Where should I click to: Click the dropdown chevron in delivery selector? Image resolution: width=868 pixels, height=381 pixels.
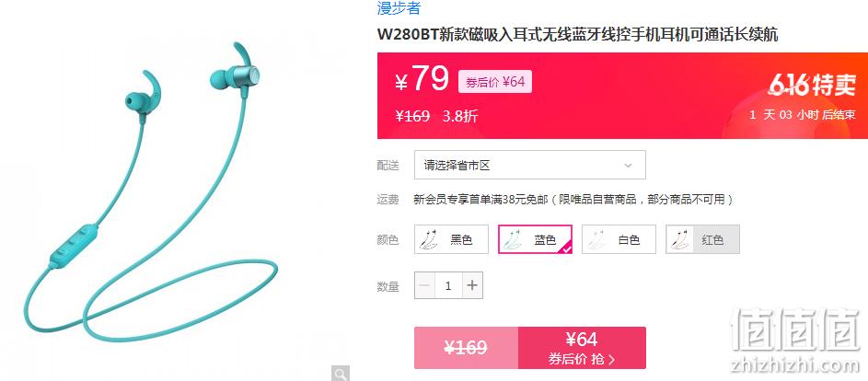(x=628, y=166)
